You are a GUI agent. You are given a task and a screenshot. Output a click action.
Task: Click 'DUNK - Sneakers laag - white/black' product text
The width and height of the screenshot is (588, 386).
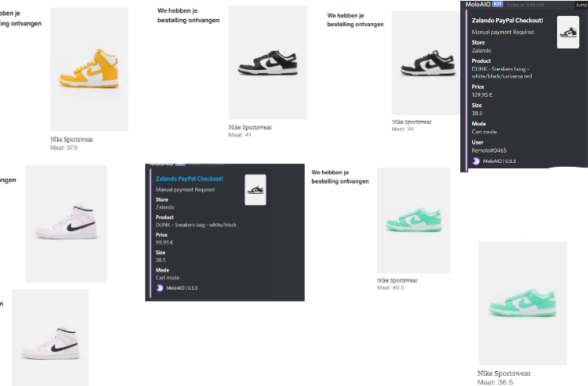196,225
